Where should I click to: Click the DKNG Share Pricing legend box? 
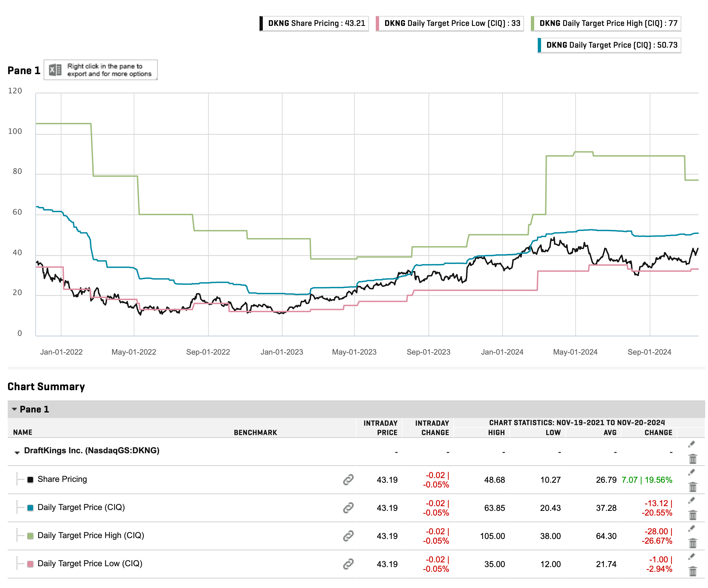coord(314,23)
